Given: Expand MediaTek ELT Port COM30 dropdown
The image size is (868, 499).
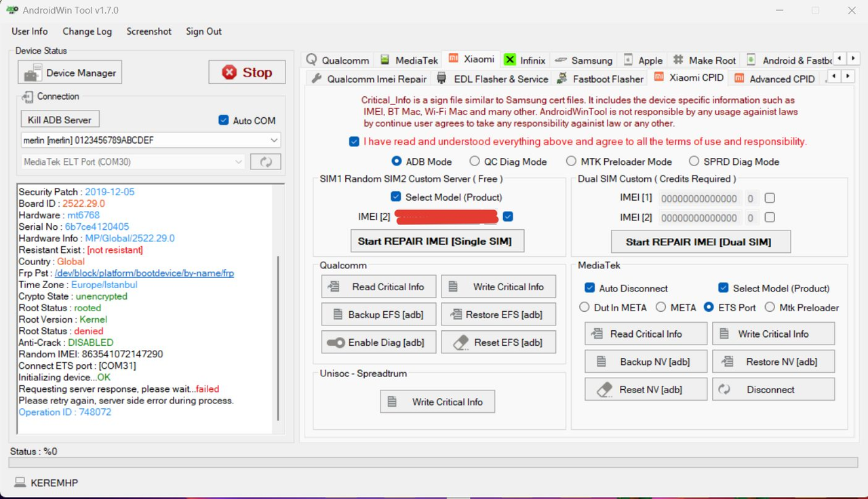Looking at the screenshot, I should click(x=132, y=162).
